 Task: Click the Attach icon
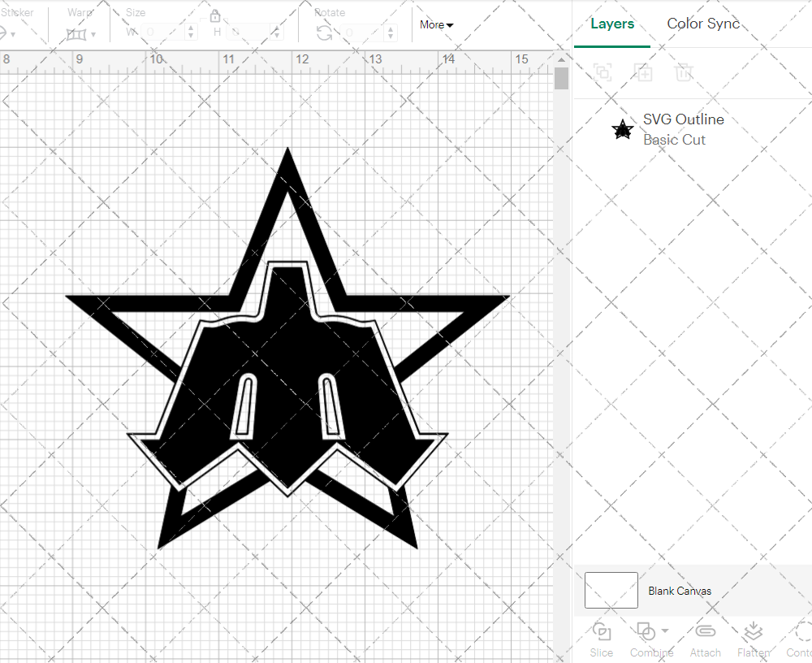tap(705, 632)
